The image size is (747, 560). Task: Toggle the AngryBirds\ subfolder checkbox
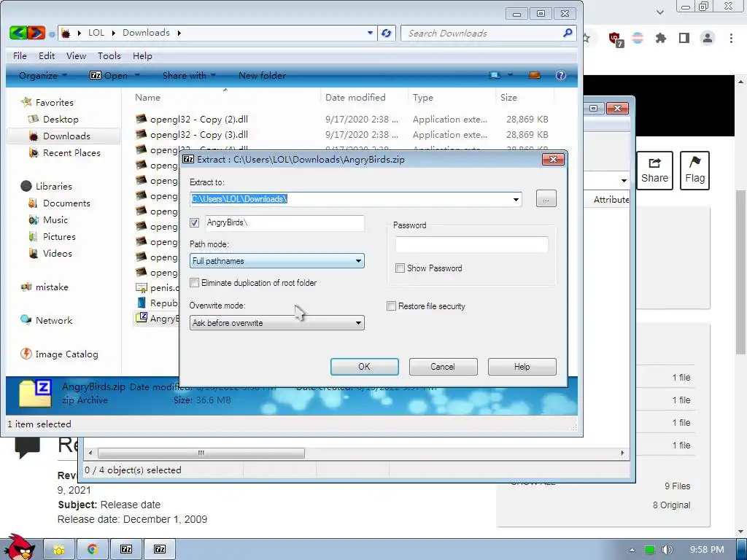tap(194, 222)
